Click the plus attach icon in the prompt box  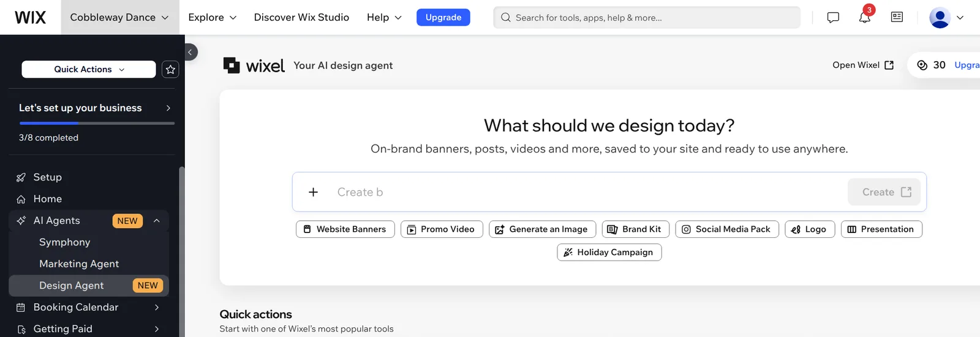click(313, 192)
